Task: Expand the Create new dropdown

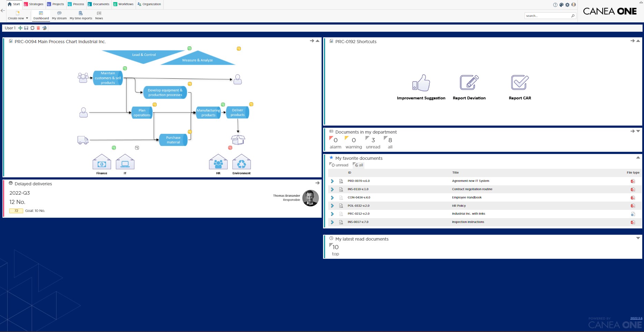Action: point(27,18)
